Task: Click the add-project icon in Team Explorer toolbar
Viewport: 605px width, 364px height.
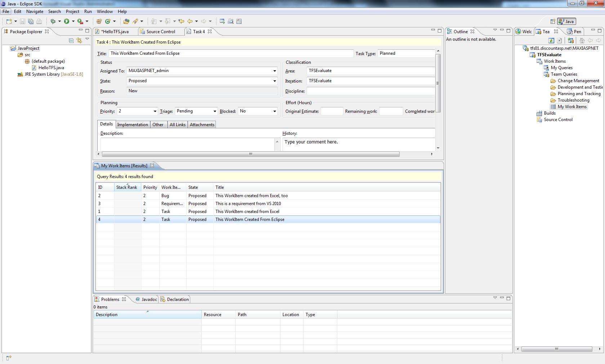Action: point(570,40)
